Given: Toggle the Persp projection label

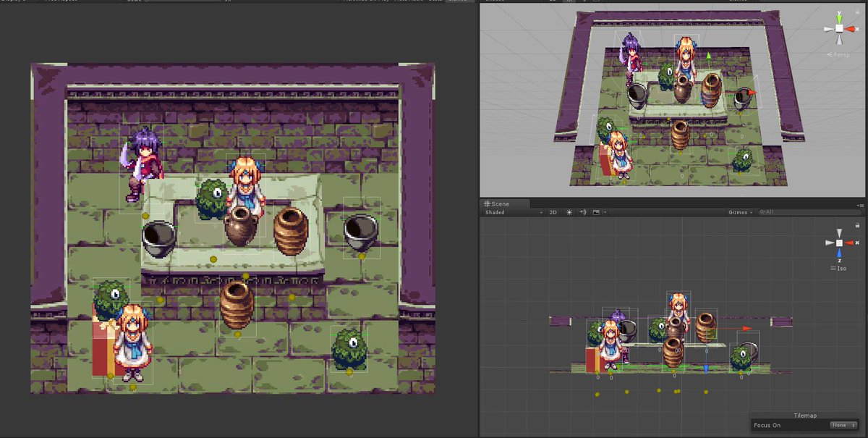Looking at the screenshot, I should coord(839,54).
